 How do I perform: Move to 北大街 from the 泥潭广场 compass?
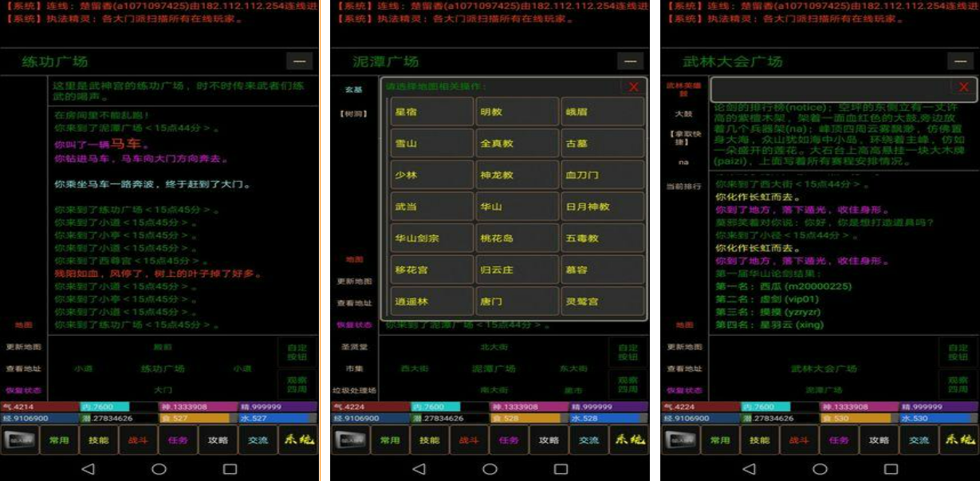click(x=494, y=347)
